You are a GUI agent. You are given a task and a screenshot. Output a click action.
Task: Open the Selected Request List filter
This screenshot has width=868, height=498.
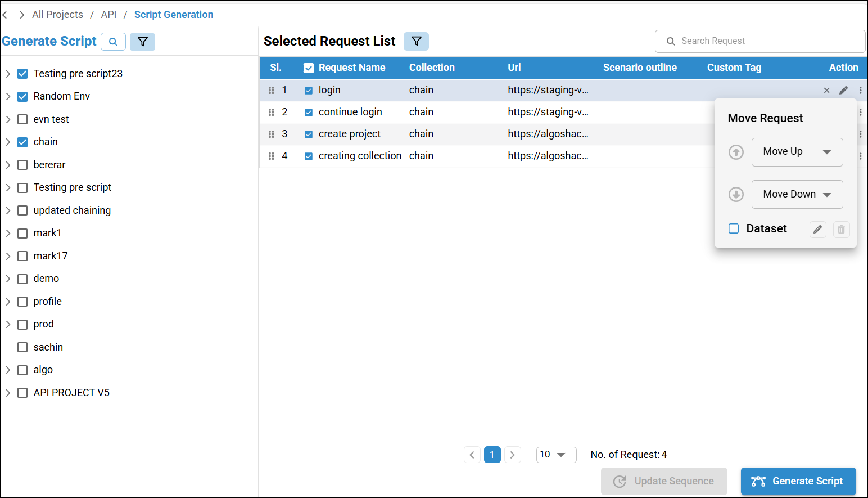click(x=417, y=41)
